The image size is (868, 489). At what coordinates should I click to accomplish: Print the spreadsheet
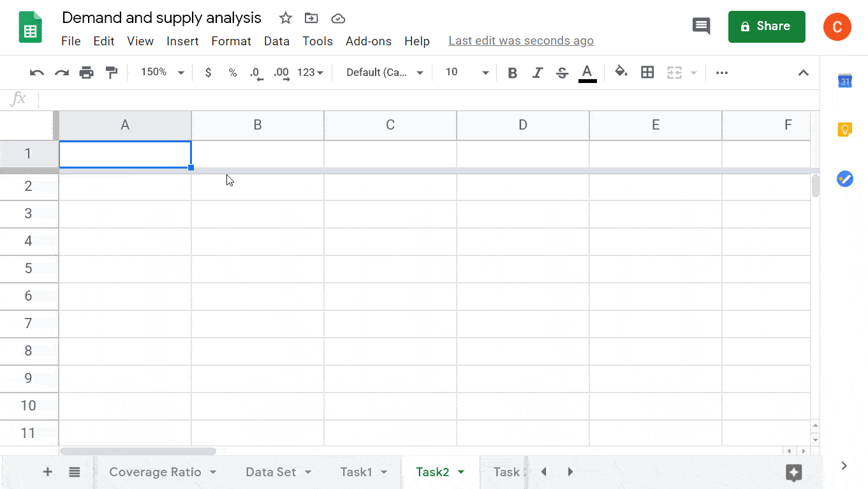pyautogui.click(x=87, y=73)
